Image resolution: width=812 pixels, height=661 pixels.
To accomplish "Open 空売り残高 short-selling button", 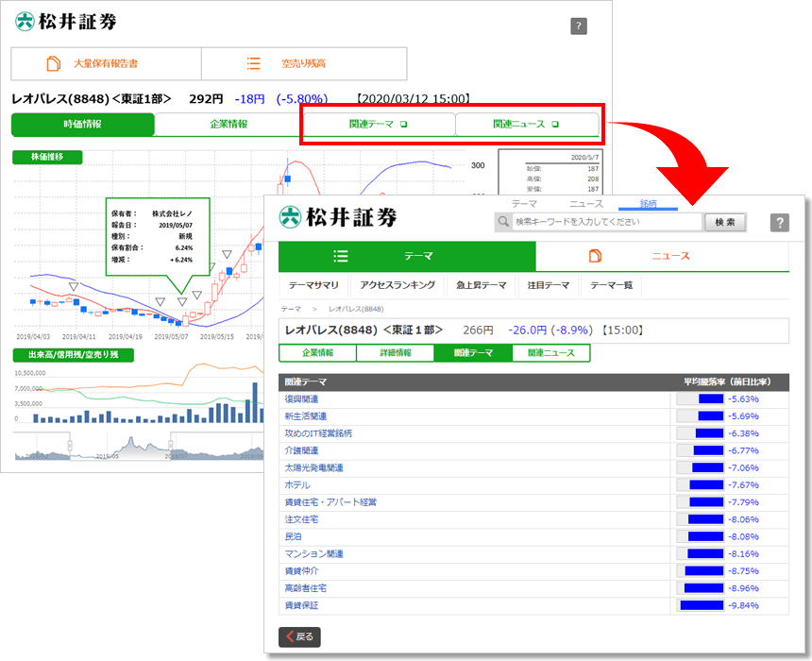I will click(x=304, y=63).
